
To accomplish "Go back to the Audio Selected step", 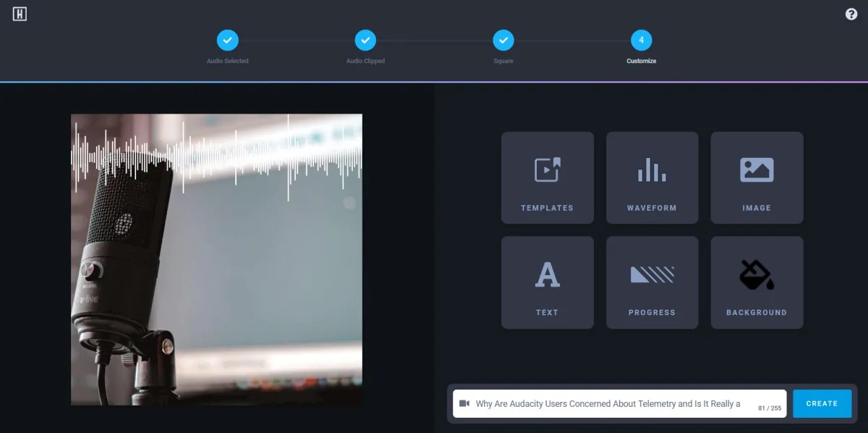I will [x=228, y=60].
